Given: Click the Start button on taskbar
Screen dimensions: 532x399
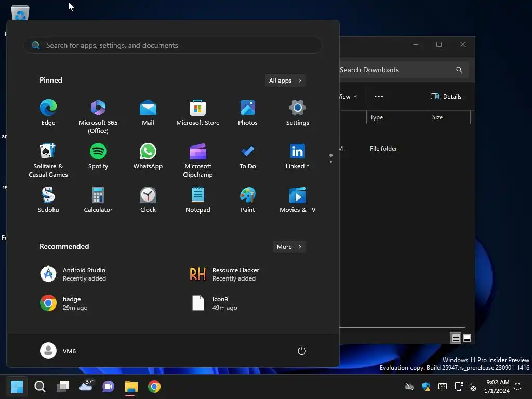Looking at the screenshot, I should click(x=17, y=387).
